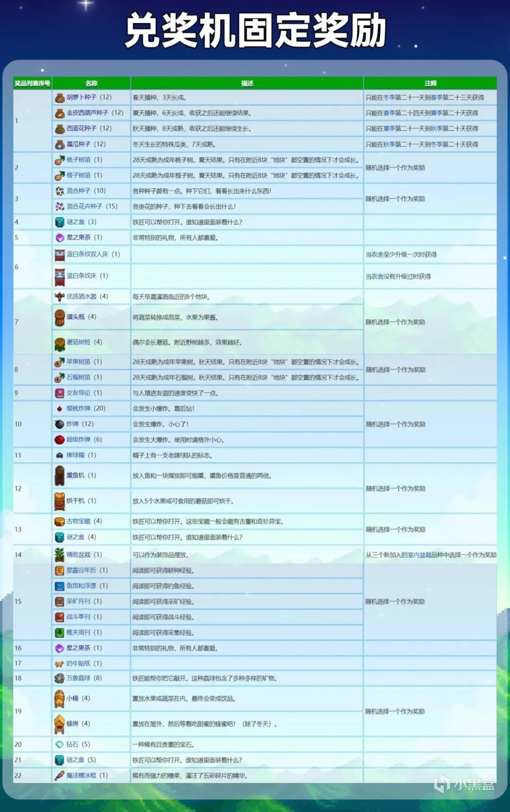Click the 奖品列表序号 column header
Image resolution: width=510 pixels, height=812 pixels.
[x=32, y=84]
